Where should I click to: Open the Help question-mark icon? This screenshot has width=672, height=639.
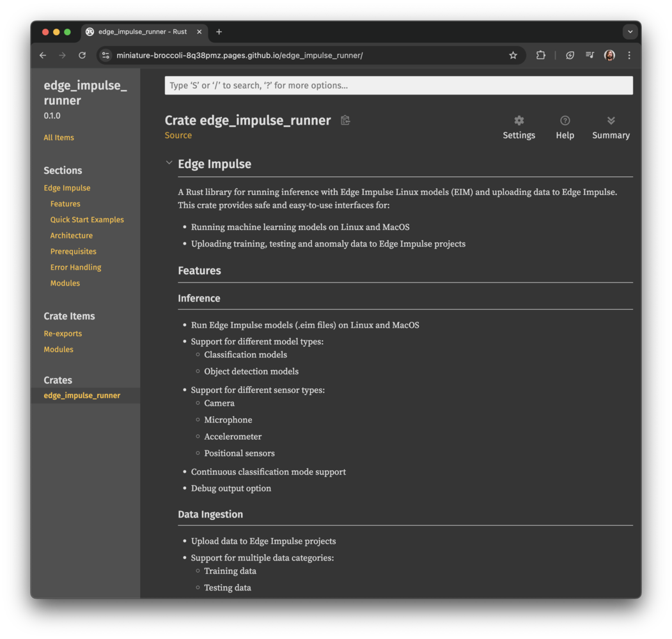[565, 128]
